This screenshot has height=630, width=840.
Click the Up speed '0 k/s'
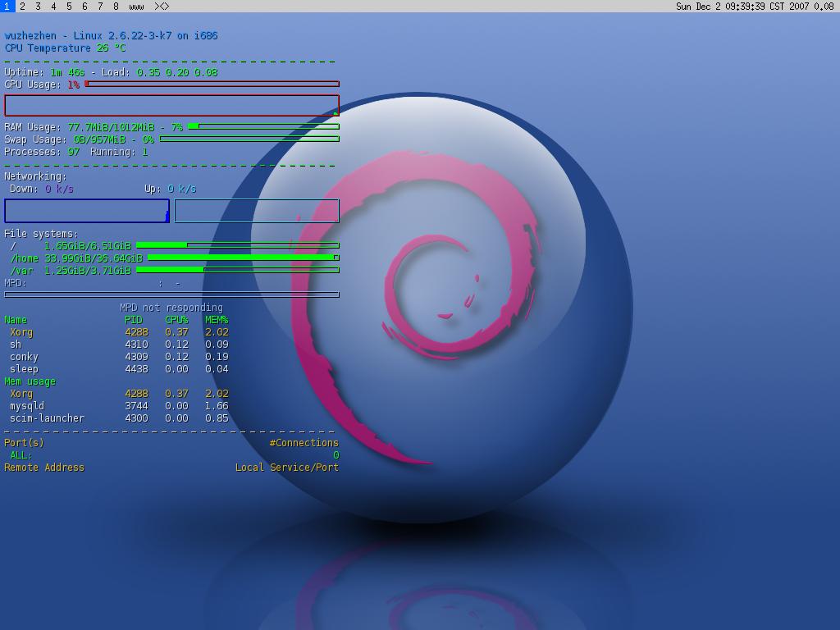click(182, 189)
